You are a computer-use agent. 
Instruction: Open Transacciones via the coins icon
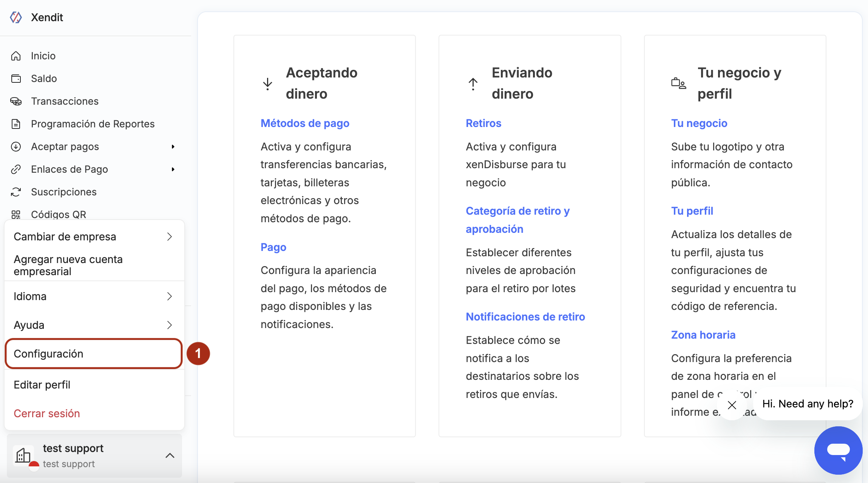(x=16, y=101)
